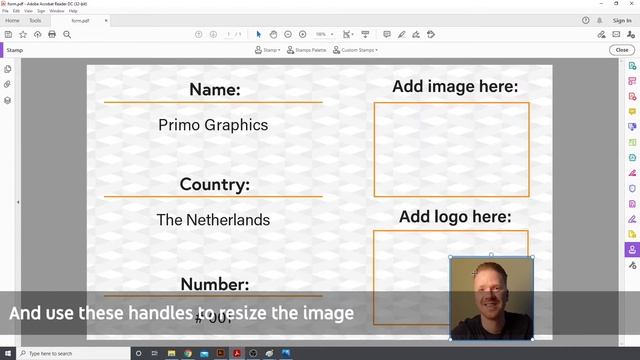The width and height of the screenshot is (640, 360).
Task: Open the Edit menu
Action: point(16,11)
